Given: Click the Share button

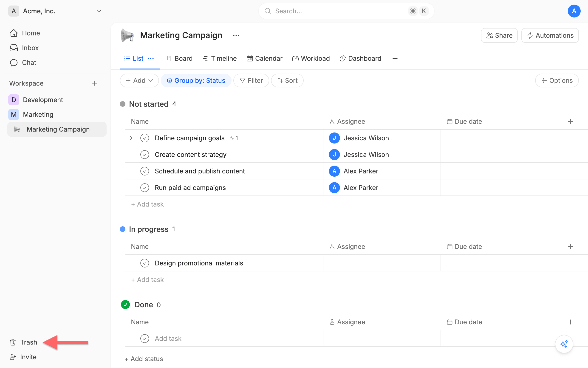Looking at the screenshot, I should coord(499,35).
